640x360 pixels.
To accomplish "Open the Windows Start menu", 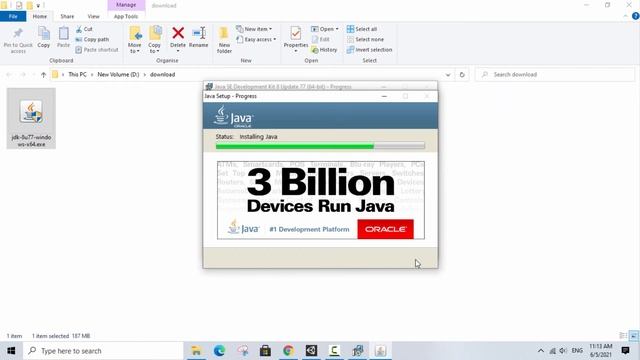I will pyautogui.click(x=11, y=351).
